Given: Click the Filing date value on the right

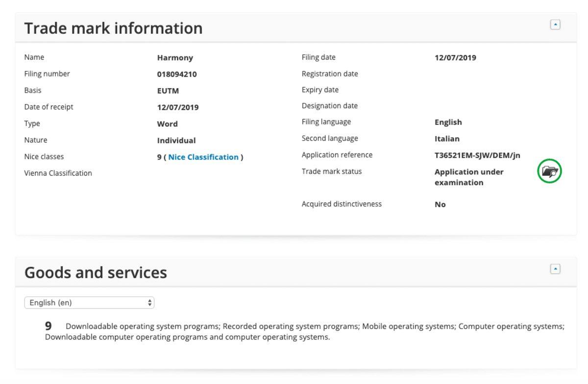Looking at the screenshot, I should click(x=455, y=58).
